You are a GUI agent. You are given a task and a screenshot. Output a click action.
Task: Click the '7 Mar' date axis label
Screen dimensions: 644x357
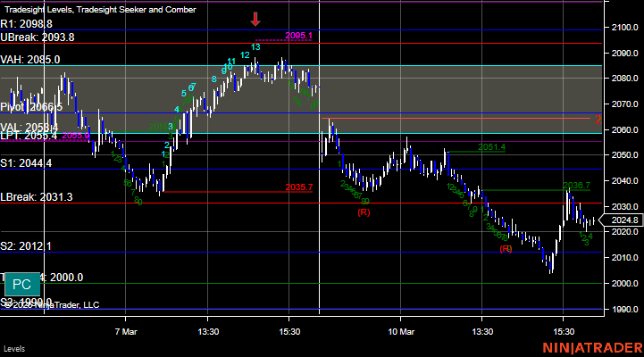coord(126,331)
